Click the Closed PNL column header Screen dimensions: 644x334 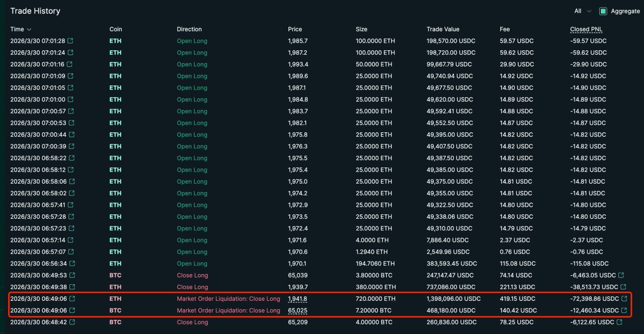point(586,29)
